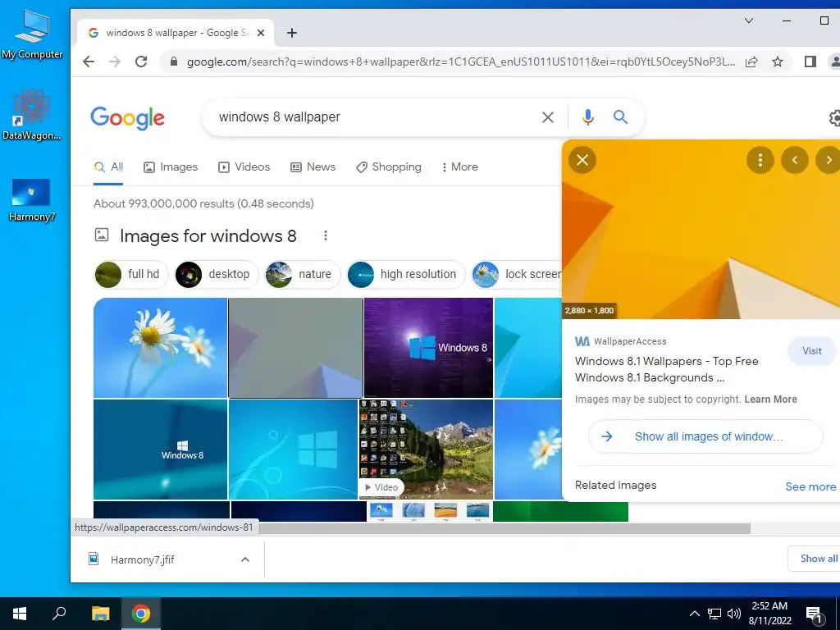Select the high resolution filter chip
840x630 pixels.
[406, 274]
